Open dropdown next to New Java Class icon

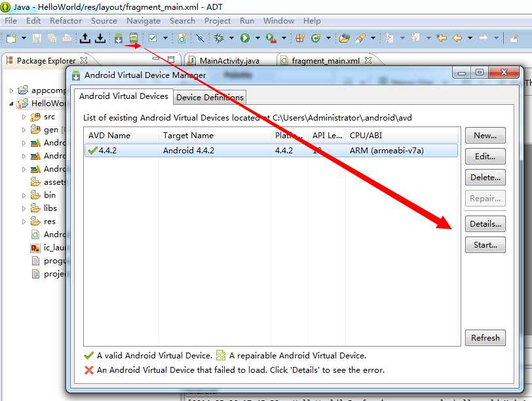click(x=328, y=38)
